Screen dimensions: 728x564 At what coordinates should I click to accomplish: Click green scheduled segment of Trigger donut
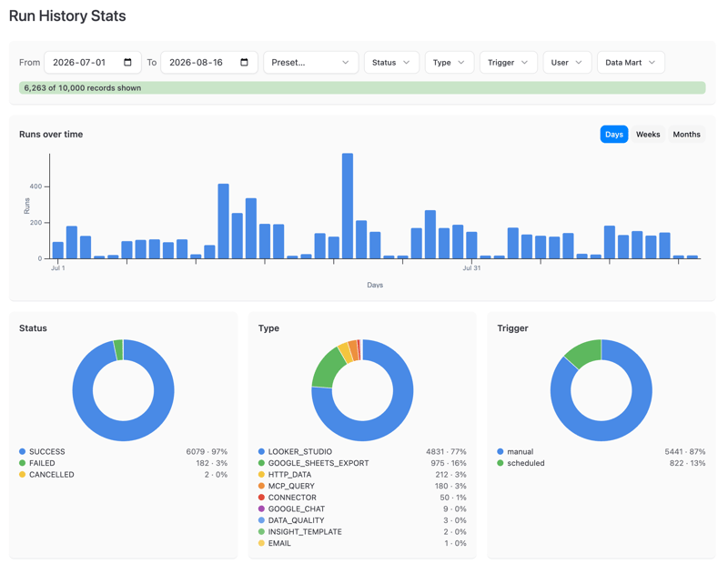(x=586, y=352)
